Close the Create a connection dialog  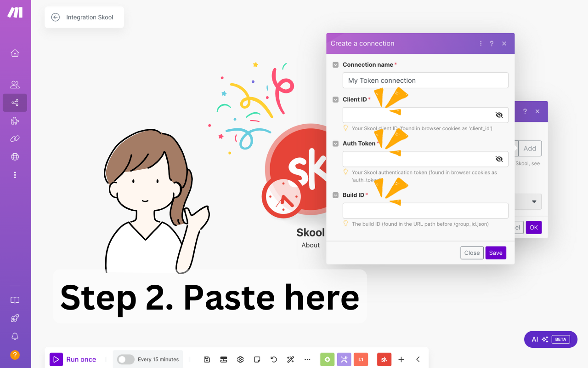(504, 43)
